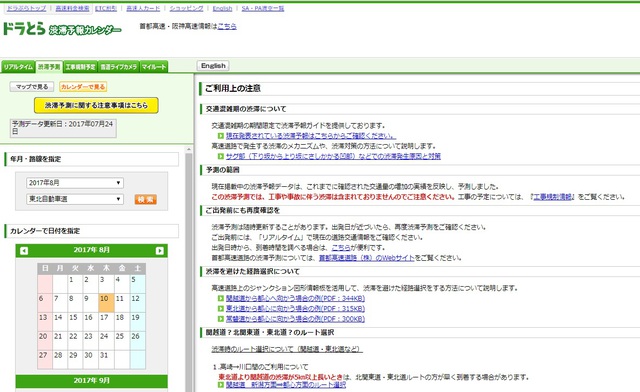
Task: Click 予測データ更新日 date text
Action: (x=63, y=128)
